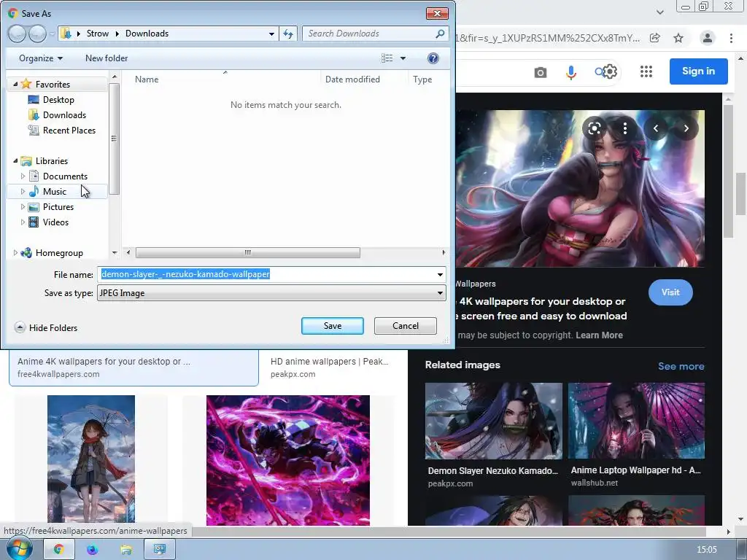Bookmark the page with the star icon
This screenshot has width=747, height=560.
(x=678, y=38)
